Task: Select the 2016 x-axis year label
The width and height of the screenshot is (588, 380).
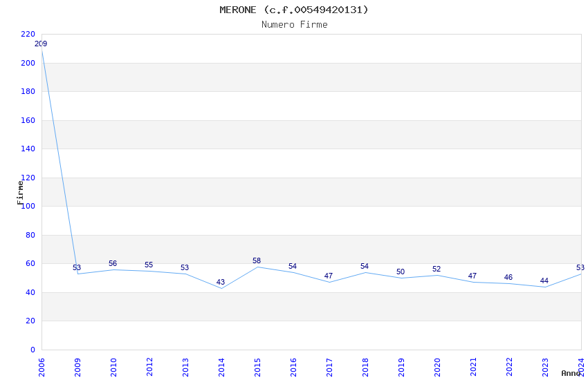Action: pos(293,365)
